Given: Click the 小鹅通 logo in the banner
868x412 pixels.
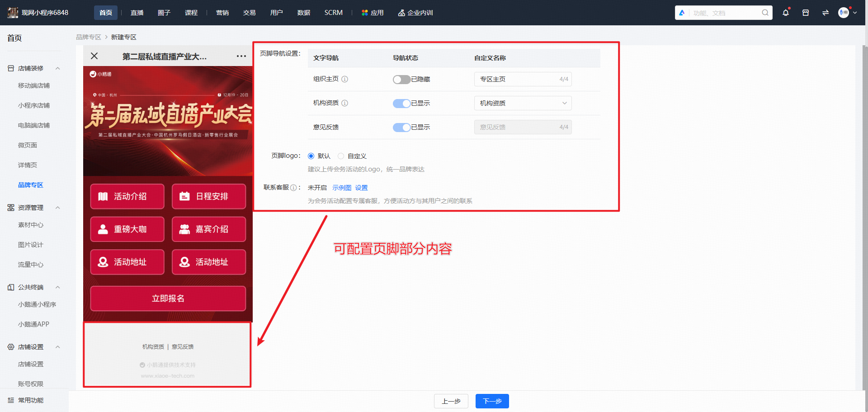Looking at the screenshot, I should (x=100, y=74).
